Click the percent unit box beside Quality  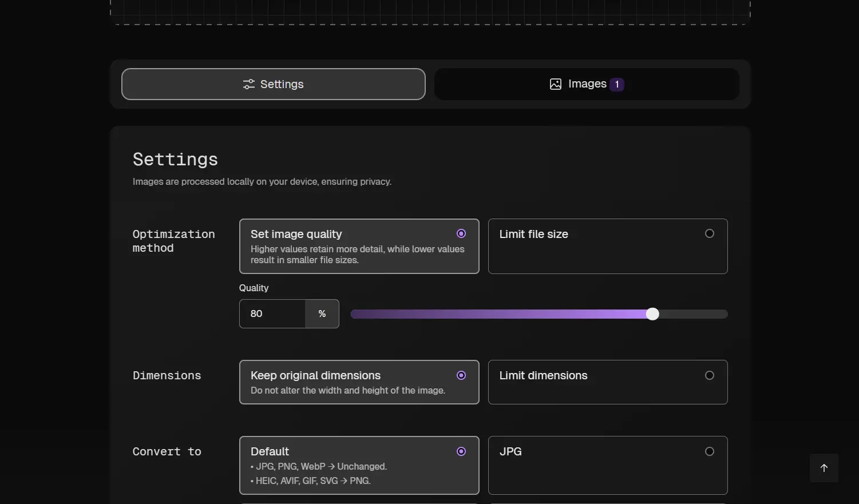[x=322, y=313]
